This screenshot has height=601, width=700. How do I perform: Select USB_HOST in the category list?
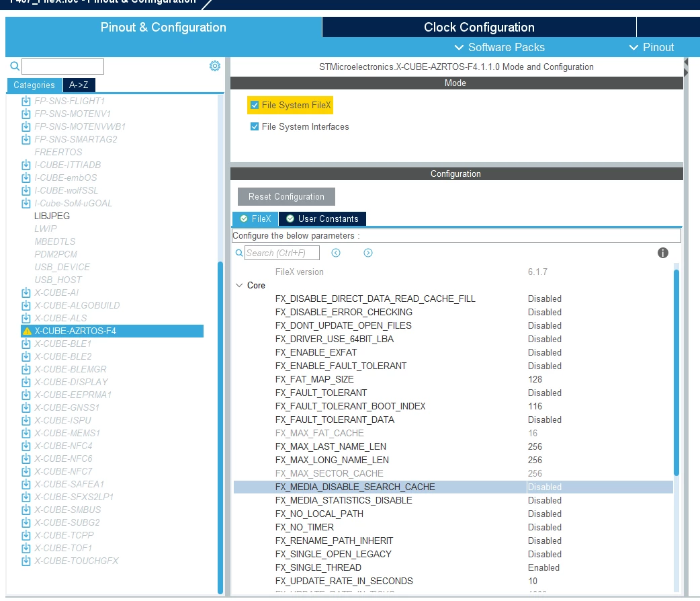click(x=58, y=280)
